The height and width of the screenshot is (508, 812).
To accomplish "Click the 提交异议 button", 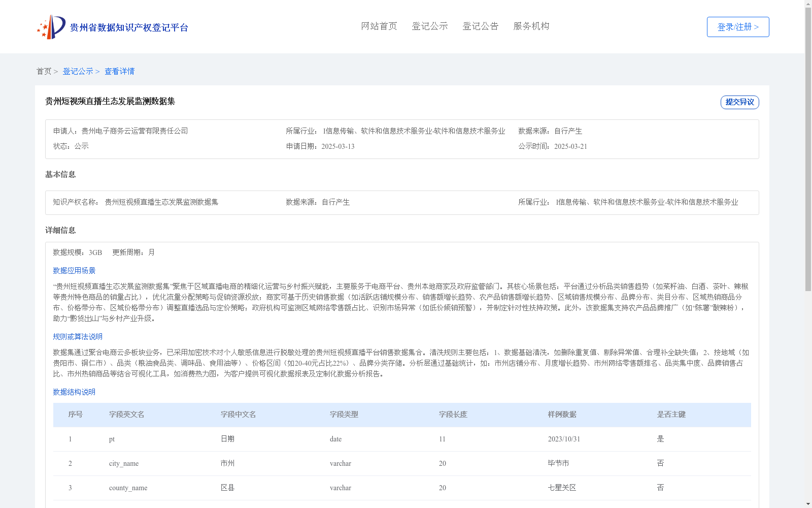I will coord(740,102).
